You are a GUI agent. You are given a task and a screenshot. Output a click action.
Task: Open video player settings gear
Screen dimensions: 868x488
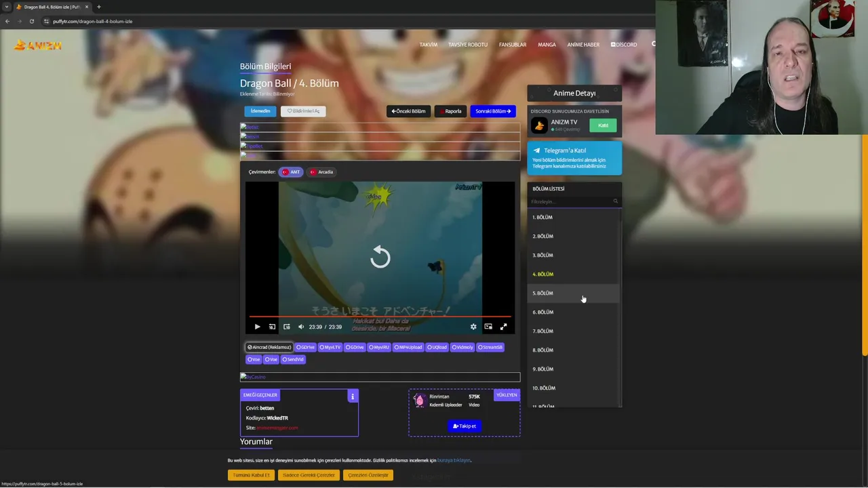click(473, 327)
